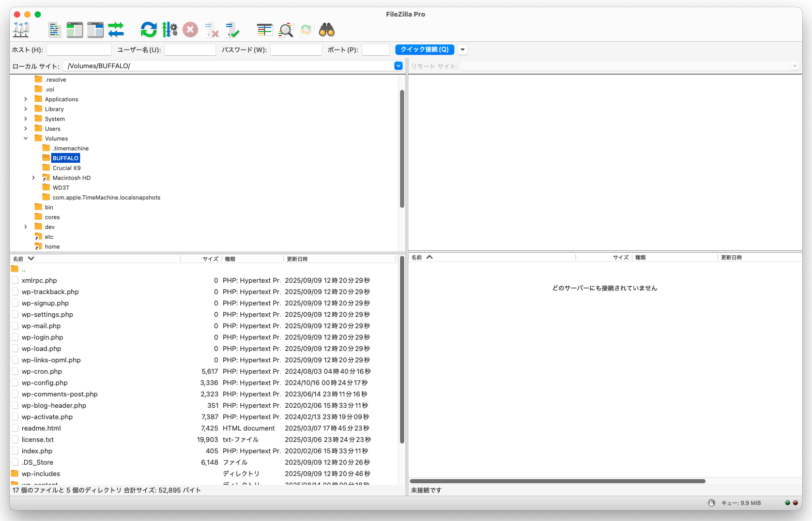812x521 pixels.
Task: Click the home symlink folder icon
Action: click(x=38, y=246)
